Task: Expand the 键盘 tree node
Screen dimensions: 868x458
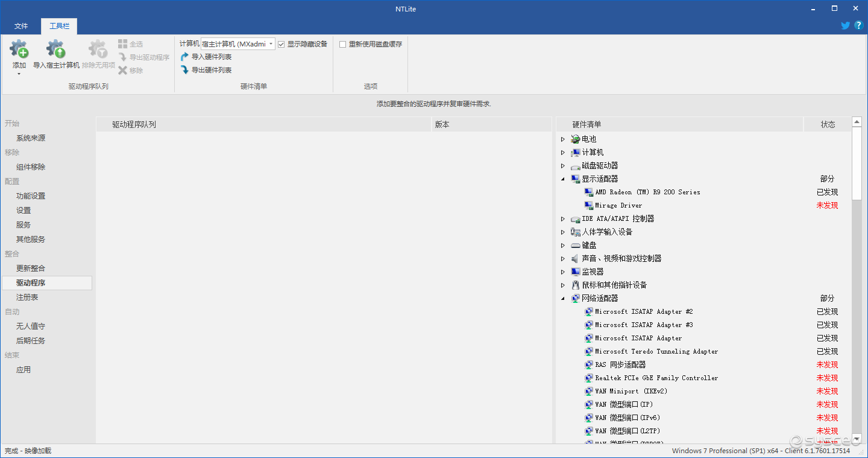Action: (x=563, y=246)
